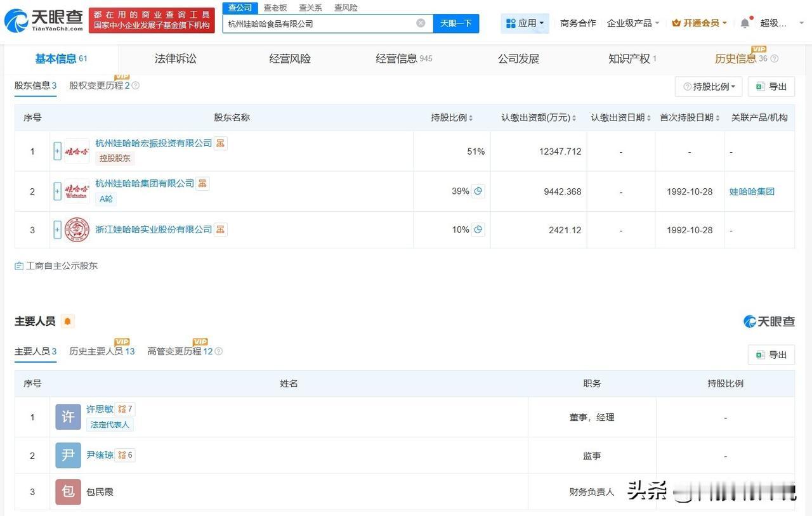
Task: Switch to the 查关系 search tab
Action: click(310, 8)
